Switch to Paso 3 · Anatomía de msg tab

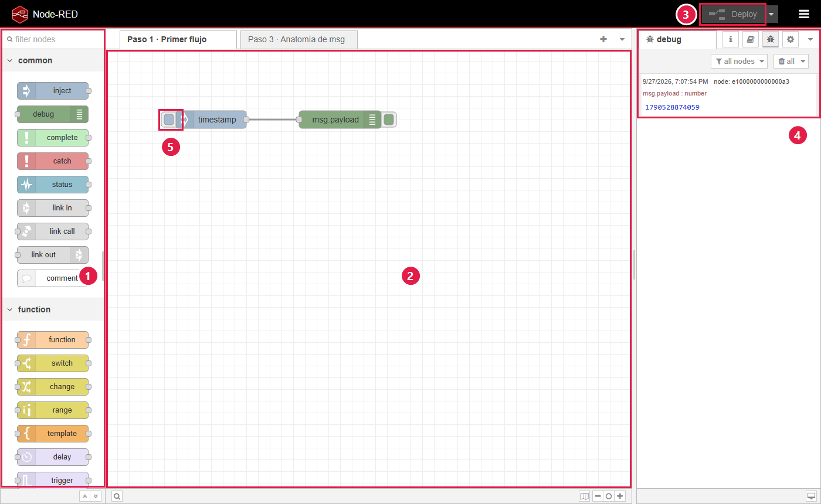pyautogui.click(x=298, y=40)
